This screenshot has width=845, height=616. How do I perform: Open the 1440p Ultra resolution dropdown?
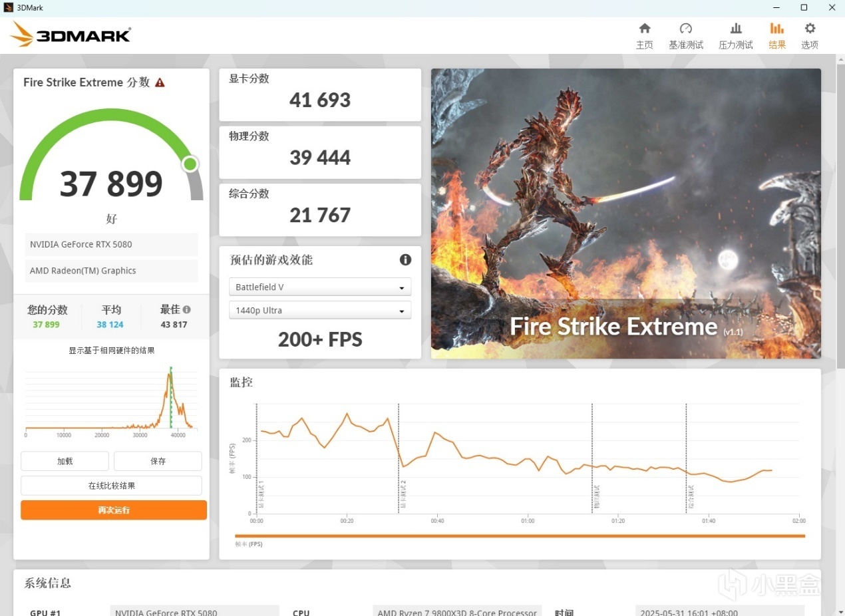tap(320, 310)
